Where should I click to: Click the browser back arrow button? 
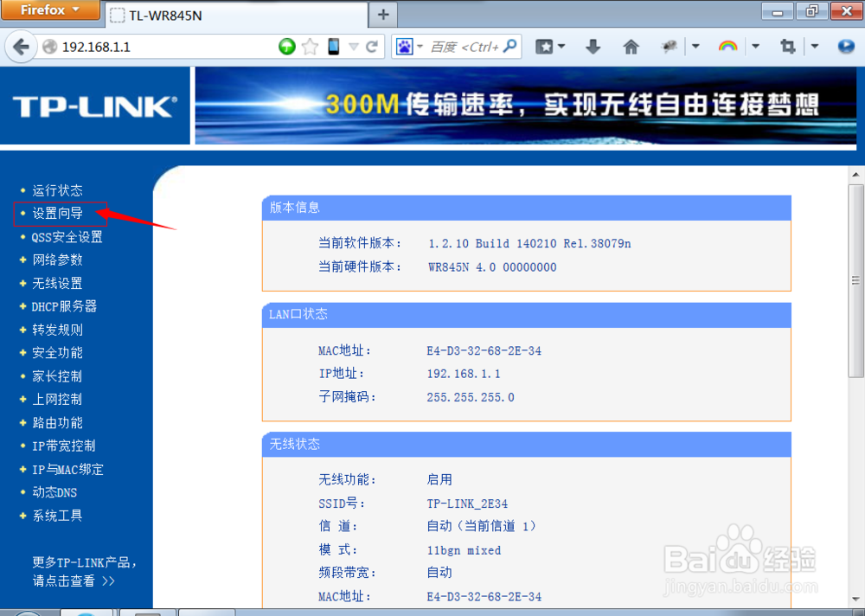click(x=21, y=47)
